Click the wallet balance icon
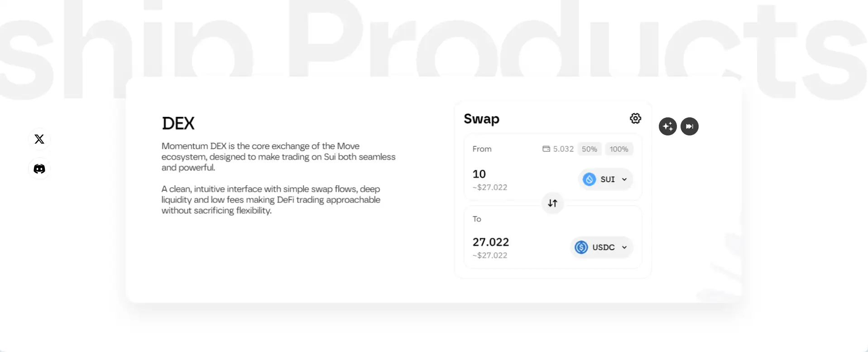 point(546,149)
